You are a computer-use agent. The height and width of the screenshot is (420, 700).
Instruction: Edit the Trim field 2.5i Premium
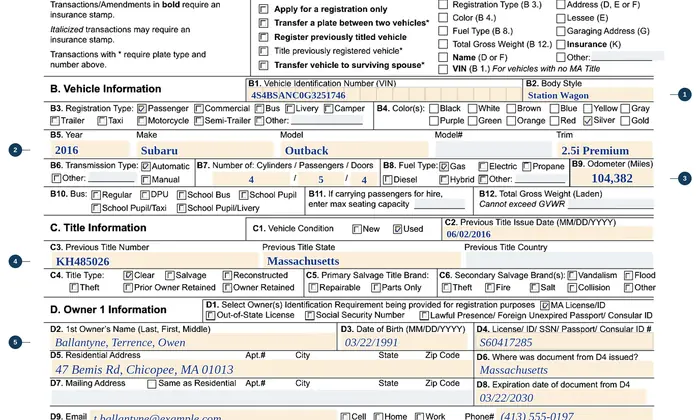(604, 150)
